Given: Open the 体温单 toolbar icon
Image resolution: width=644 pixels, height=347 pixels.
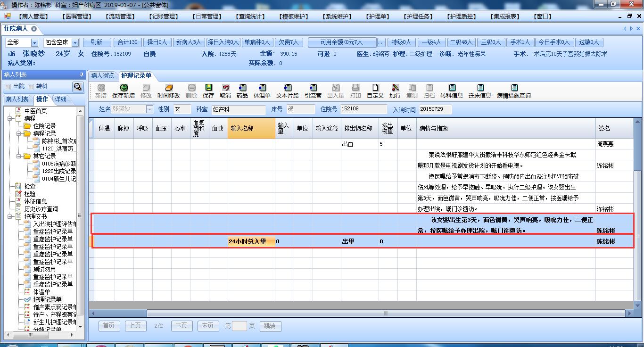Looking at the screenshot, I should 262,88.
